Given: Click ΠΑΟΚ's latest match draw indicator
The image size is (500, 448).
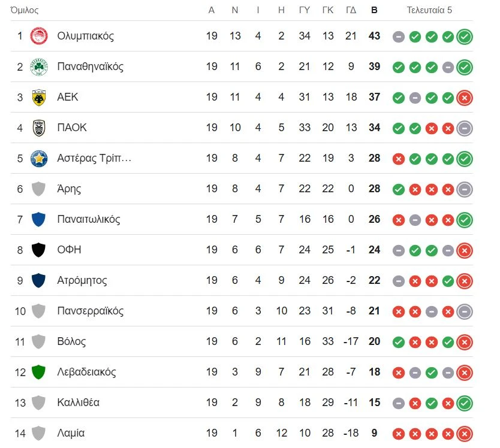Looking at the screenshot, I should point(464,128).
